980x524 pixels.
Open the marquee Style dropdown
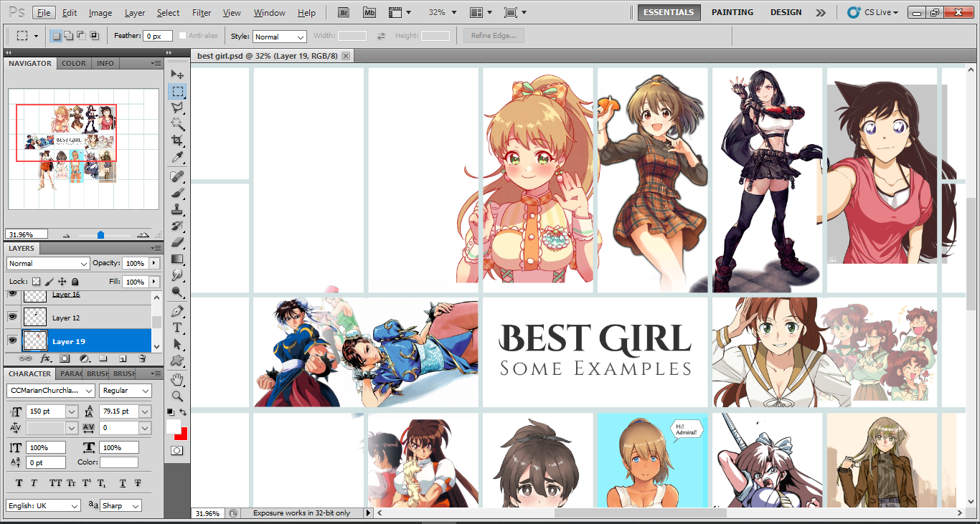coord(279,36)
